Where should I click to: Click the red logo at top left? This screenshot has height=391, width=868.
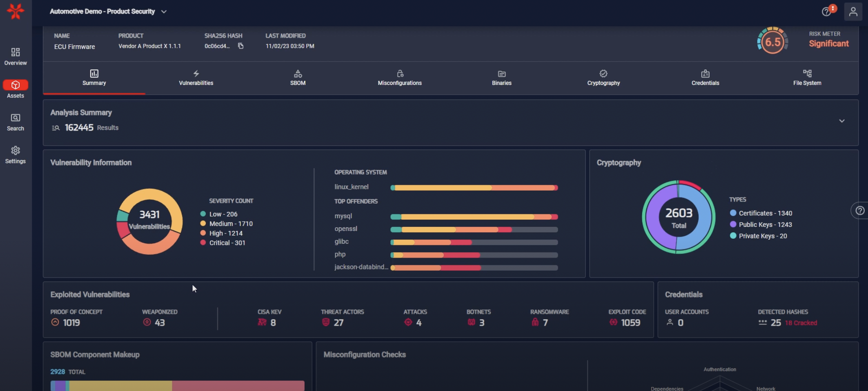pos(16,11)
